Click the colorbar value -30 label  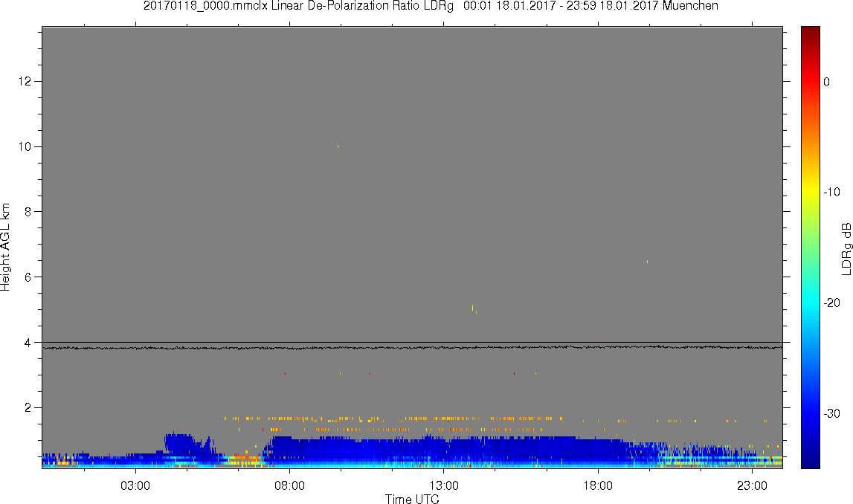point(831,414)
